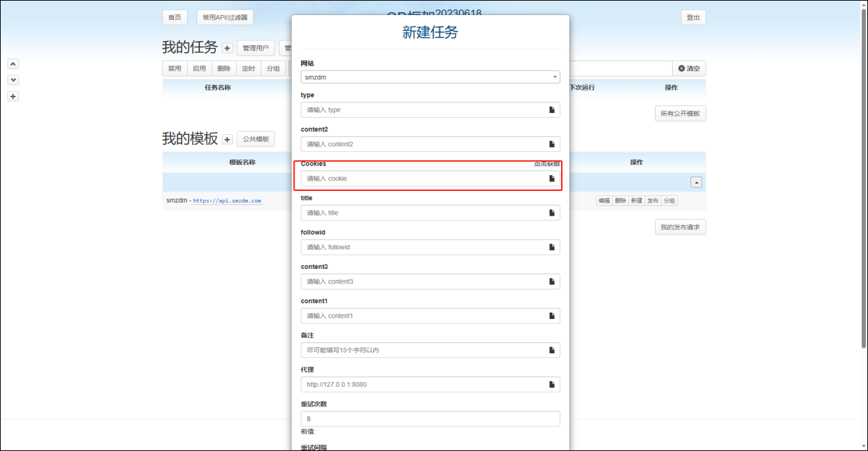Click the 编辑 button for the smzdm template
The height and width of the screenshot is (451, 868).
click(604, 201)
